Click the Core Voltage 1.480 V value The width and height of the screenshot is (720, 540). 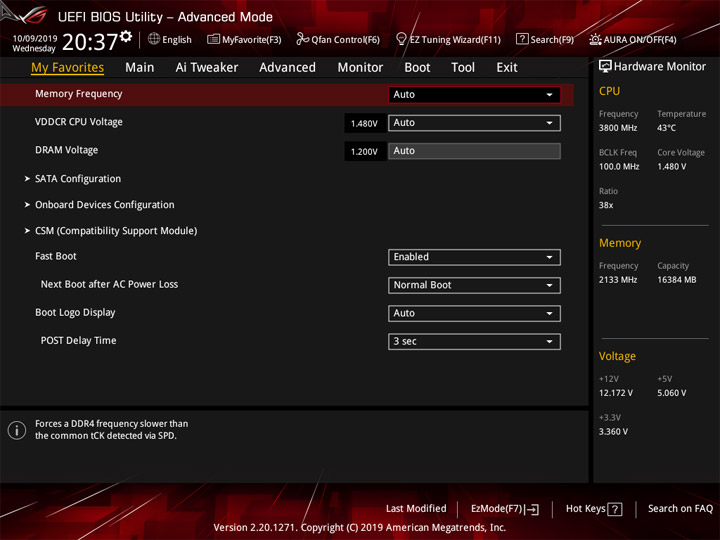click(671, 167)
